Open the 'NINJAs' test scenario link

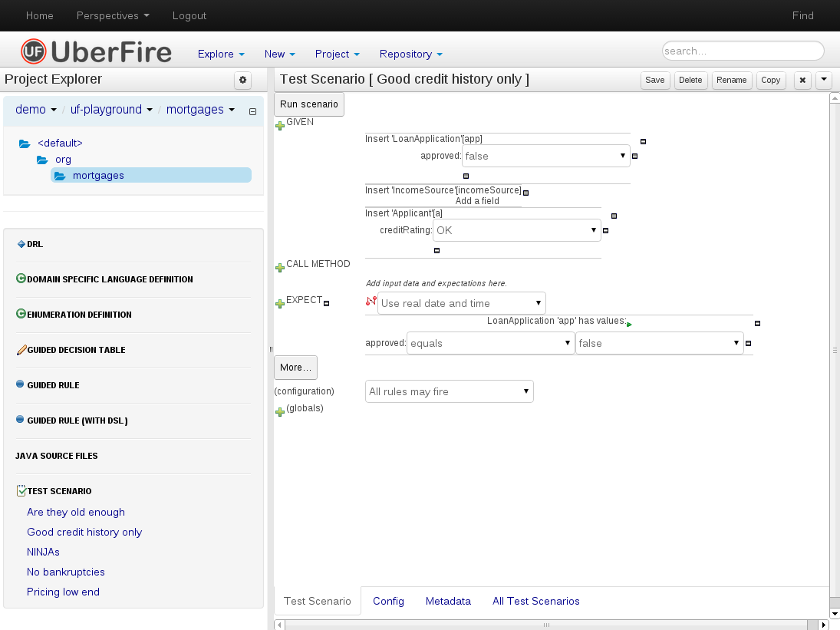coord(43,552)
